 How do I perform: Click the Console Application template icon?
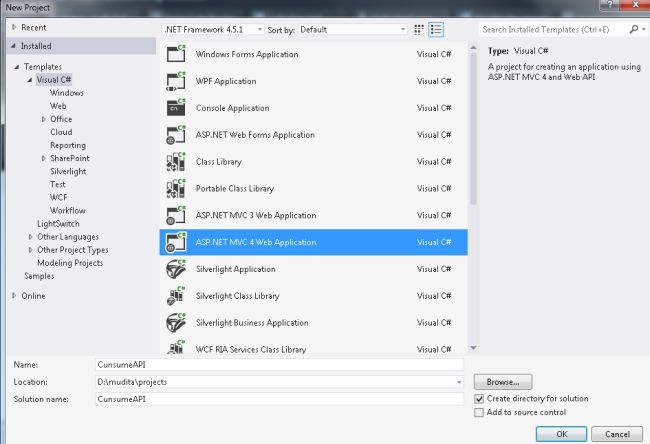tap(176, 108)
